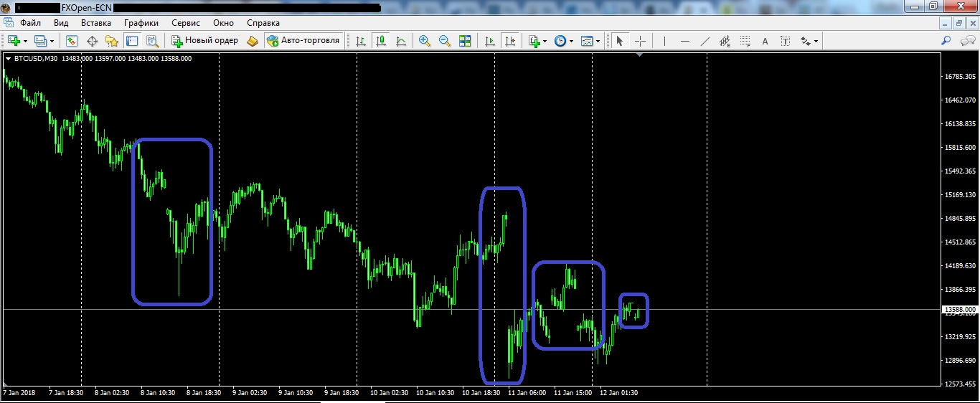
Task: Open the Окно menu
Action: coord(223,23)
